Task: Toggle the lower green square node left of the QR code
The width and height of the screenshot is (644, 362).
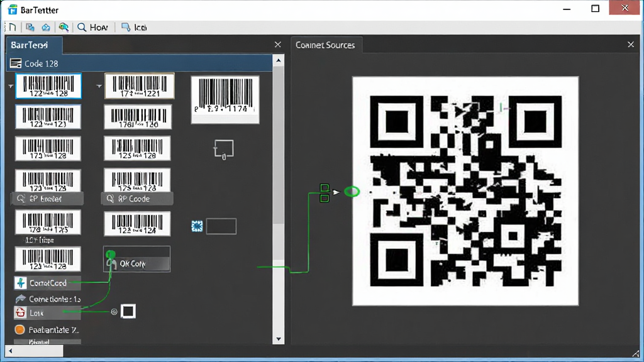Action: pyautogui.click(x=325, y=198)
